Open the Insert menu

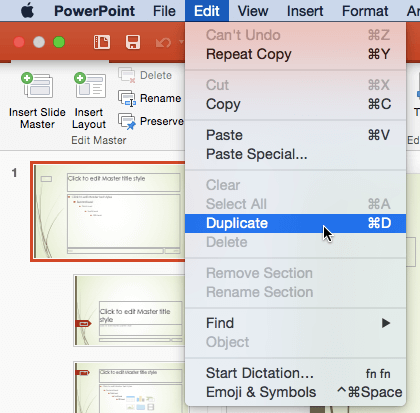305,11
